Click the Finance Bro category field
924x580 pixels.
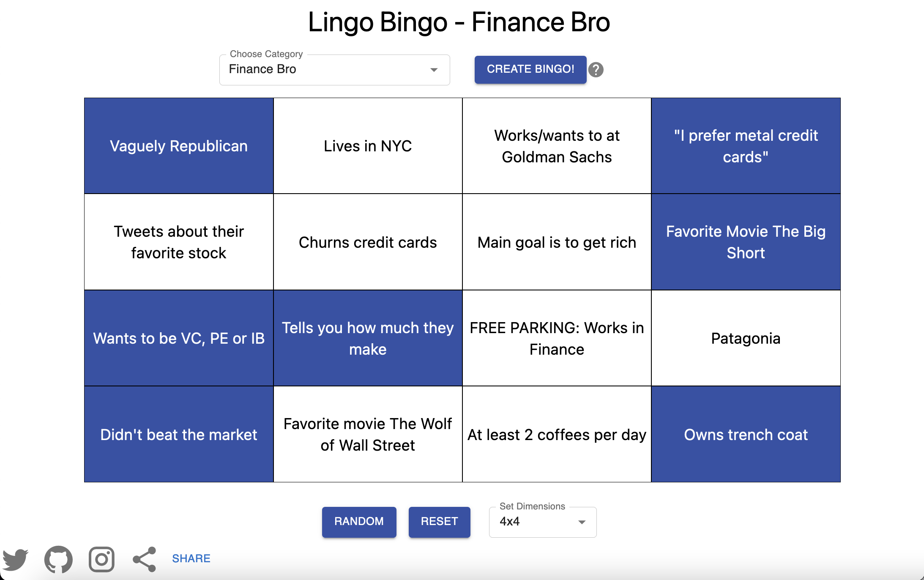pyautogui.click(x=334, y=70)
